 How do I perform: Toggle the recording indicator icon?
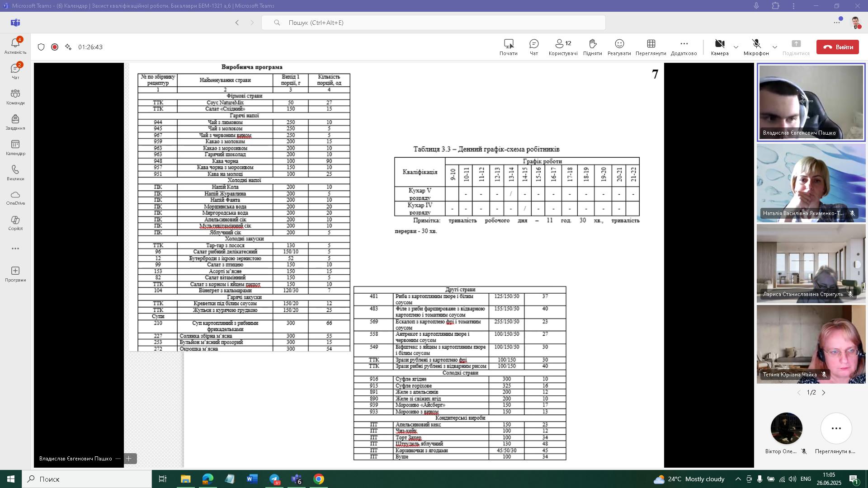[x=55, y=47]
